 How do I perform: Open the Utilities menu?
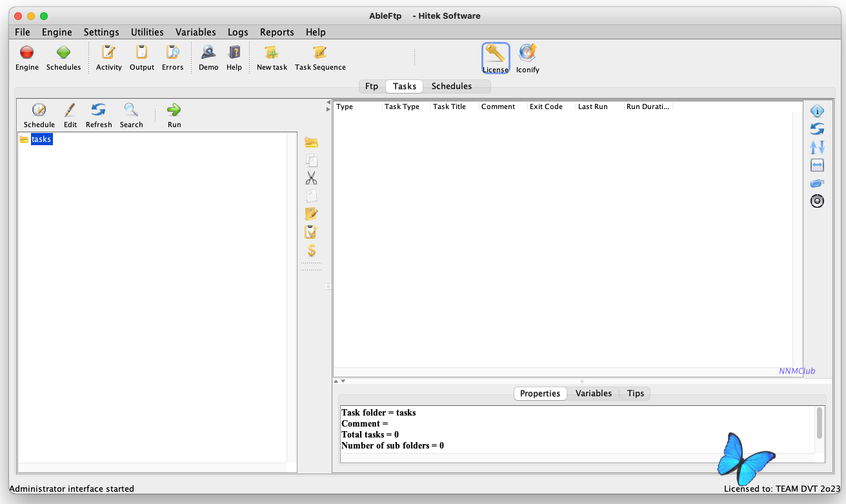[x=147, y=32]
